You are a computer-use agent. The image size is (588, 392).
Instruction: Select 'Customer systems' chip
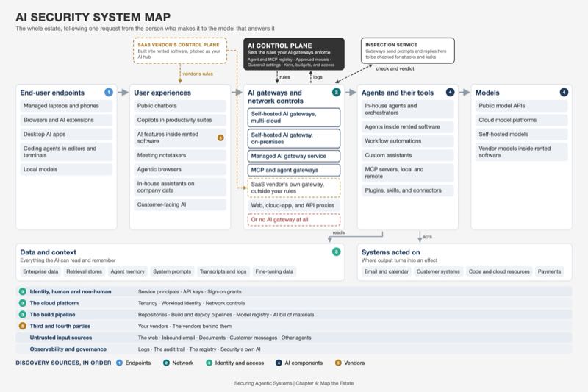pos(438,271)
